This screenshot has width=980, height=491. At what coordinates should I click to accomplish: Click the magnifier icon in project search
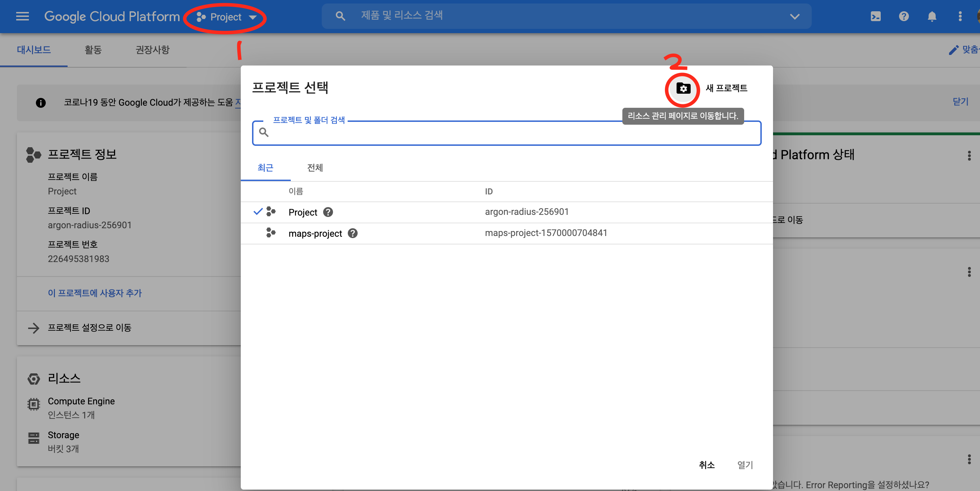coord(264,132)
